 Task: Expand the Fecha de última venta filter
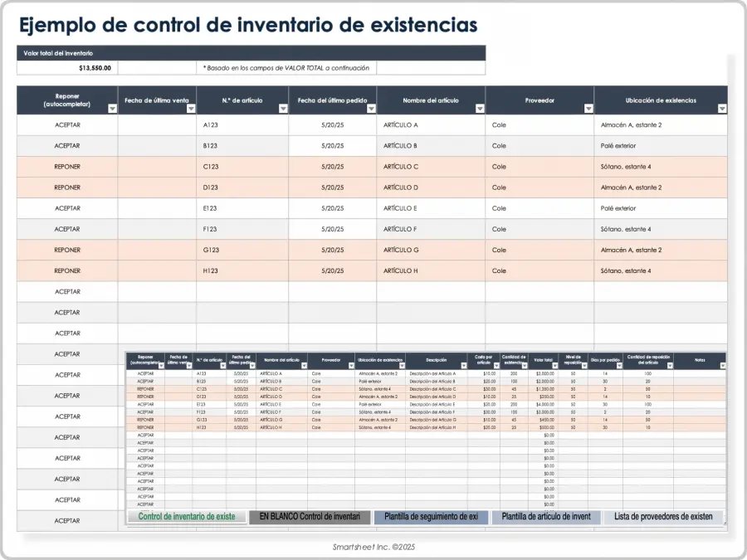coord(191,108)
